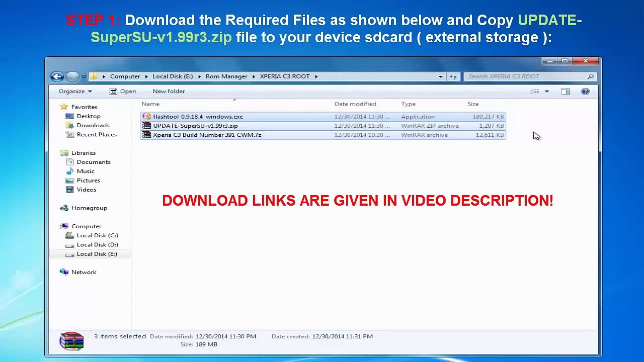Click the 180,217 KB size cell

pos(488,117)
